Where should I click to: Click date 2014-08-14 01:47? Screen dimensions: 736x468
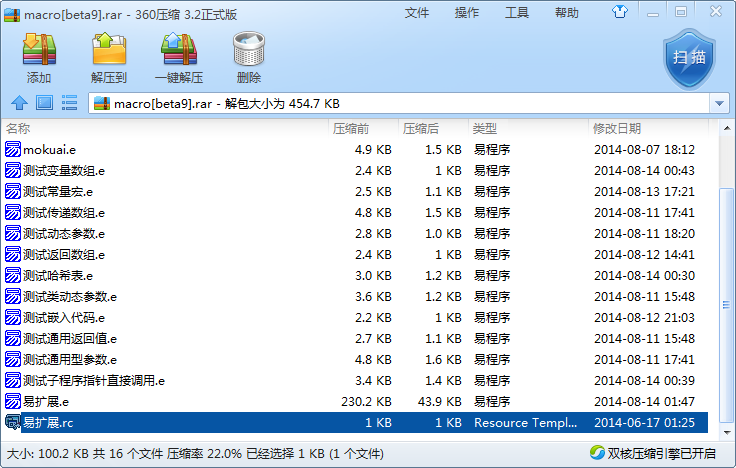[644, 402]
